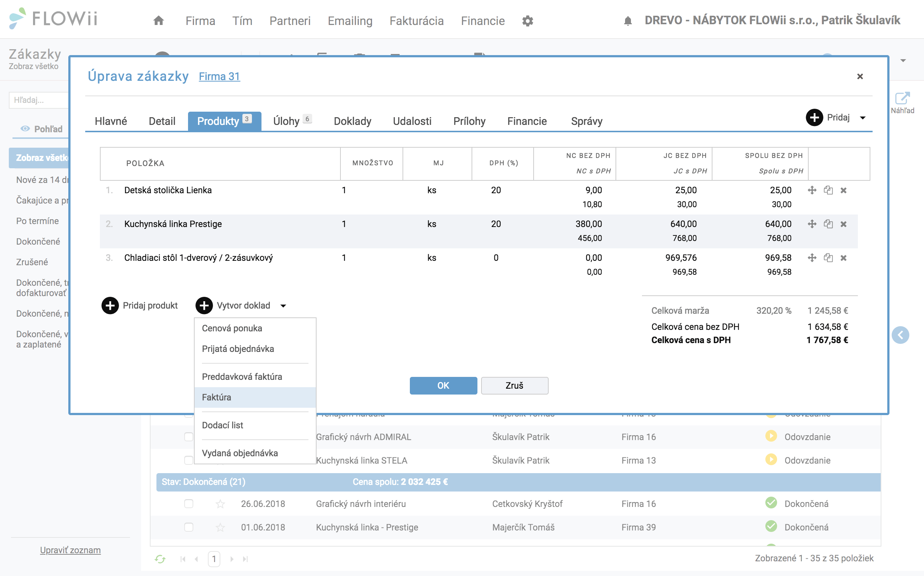This screenshot has width=924, height=576.
Task: Star the Kuchynská linka - Prestige order
Action: click(x=220, y=528)
